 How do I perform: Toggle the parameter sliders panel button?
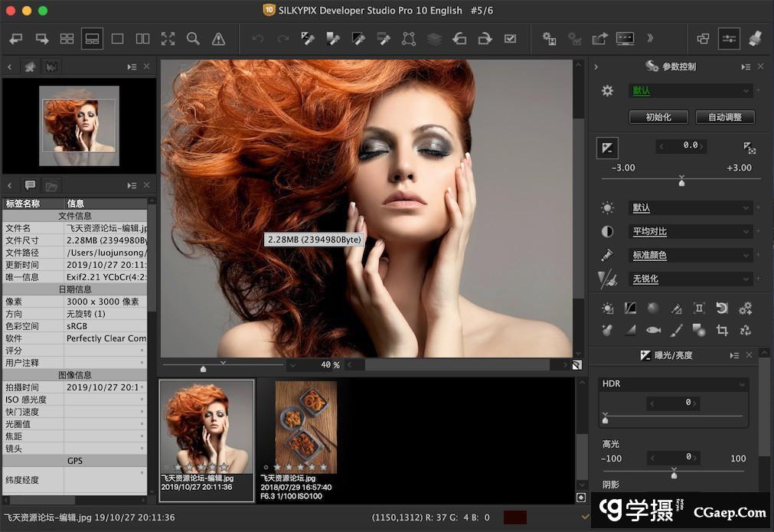tap(728, 38)
